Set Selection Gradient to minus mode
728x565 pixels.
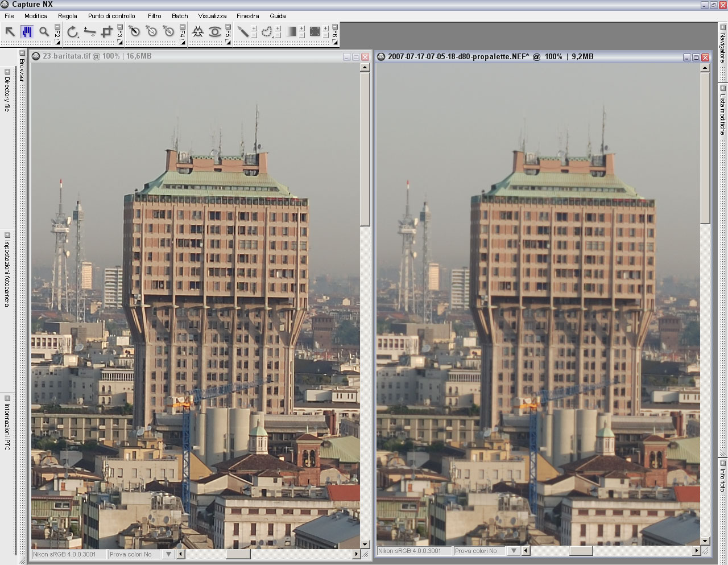pyautogui.click(x=302, y=35)
